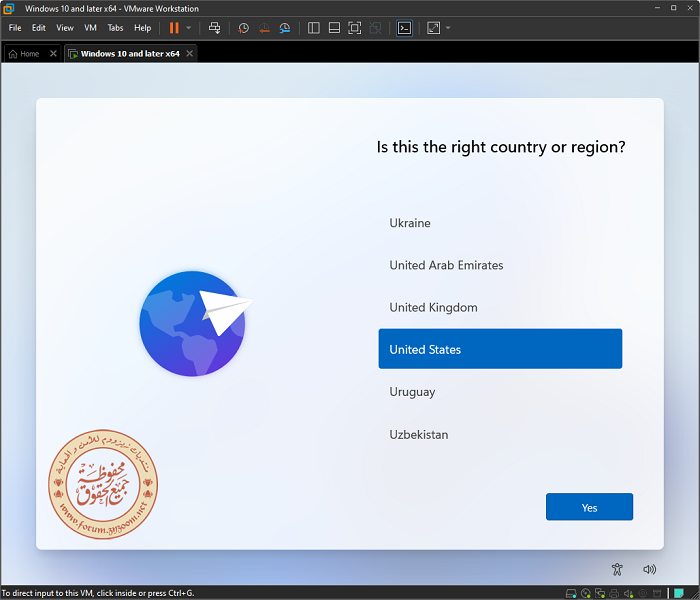Open the Tabs menu
700x600 pixels.
[115, 28]
